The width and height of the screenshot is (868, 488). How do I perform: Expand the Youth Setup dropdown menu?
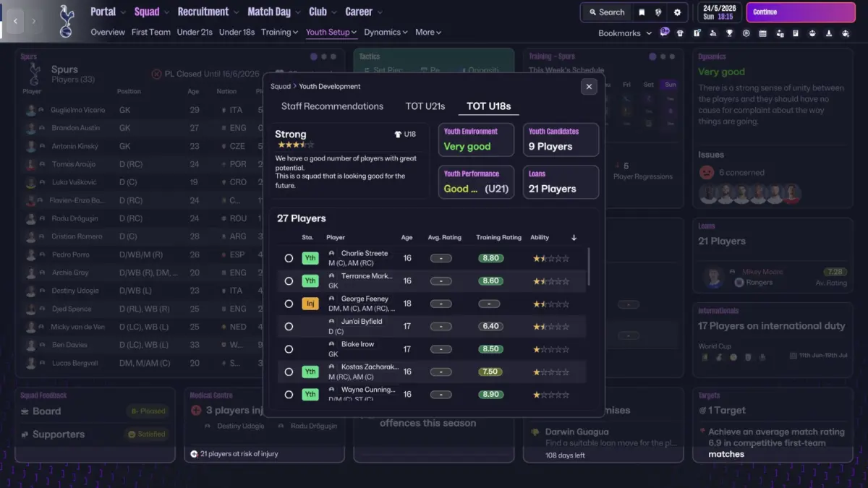click(331, 33)
